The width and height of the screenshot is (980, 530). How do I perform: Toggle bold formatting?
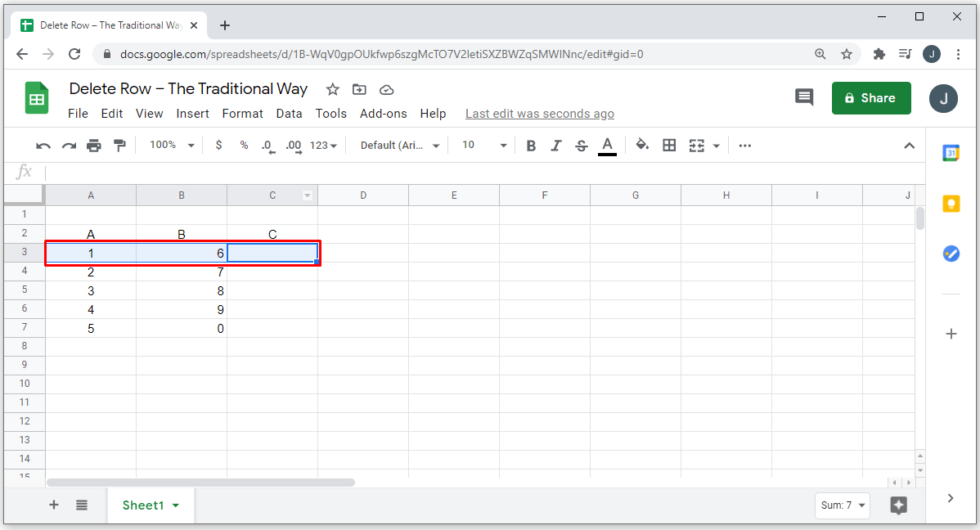click(531, 146)
